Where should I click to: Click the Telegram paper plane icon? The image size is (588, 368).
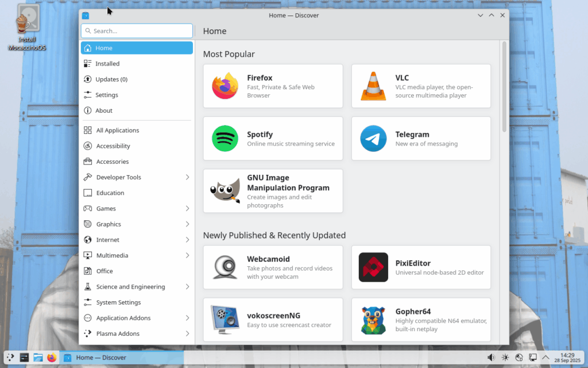point(373,139)
